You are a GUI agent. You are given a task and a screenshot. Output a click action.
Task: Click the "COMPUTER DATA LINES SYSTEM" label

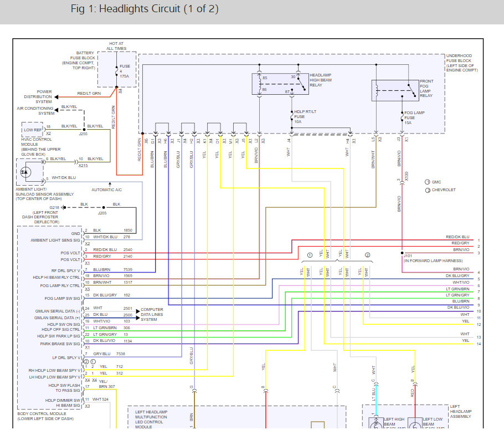click(x=152, y=314)
